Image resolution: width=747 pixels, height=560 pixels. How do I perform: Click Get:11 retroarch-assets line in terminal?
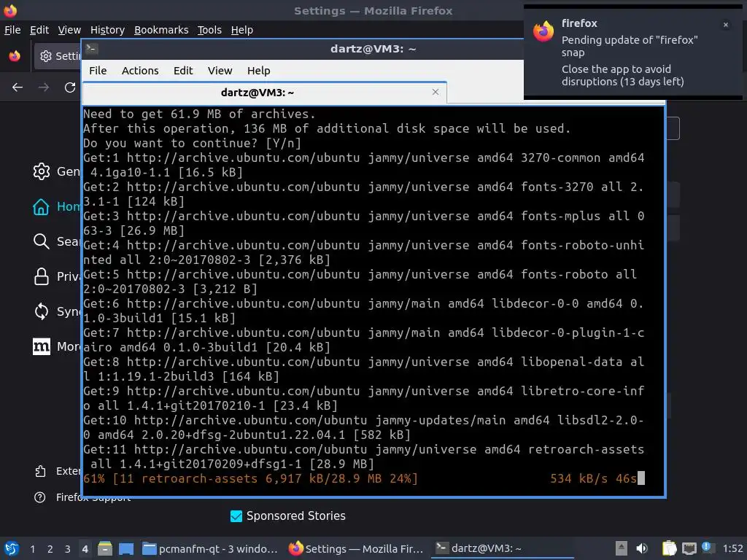pyautogui.click(x=364, y=456)
